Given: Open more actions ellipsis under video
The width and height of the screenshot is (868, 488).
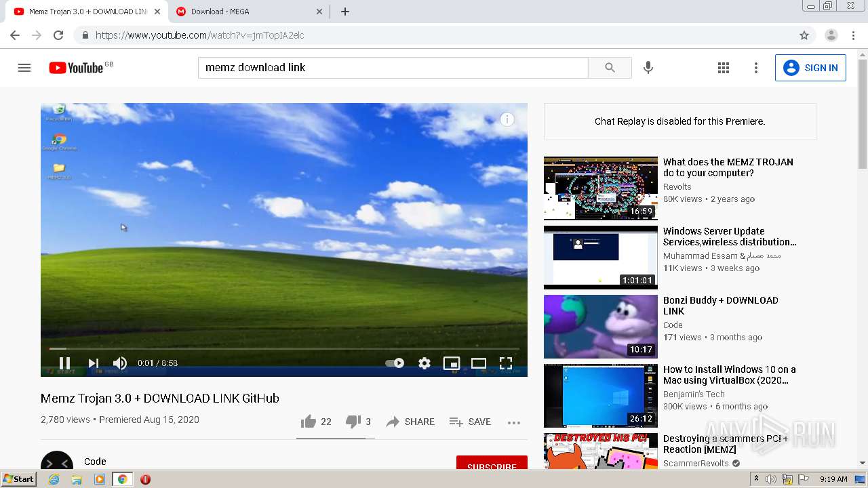Looking at the screenshot, I should click(x=514, y=422).
